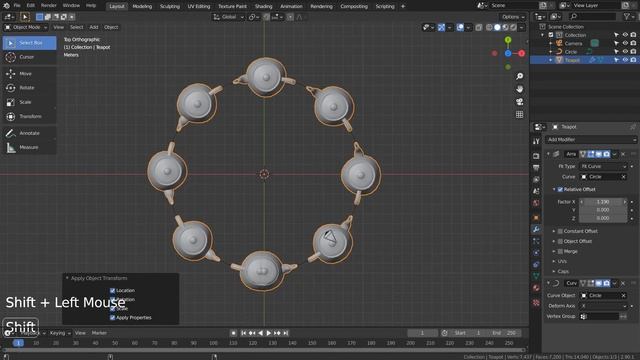Open the File menu

(x=17, y=6)
